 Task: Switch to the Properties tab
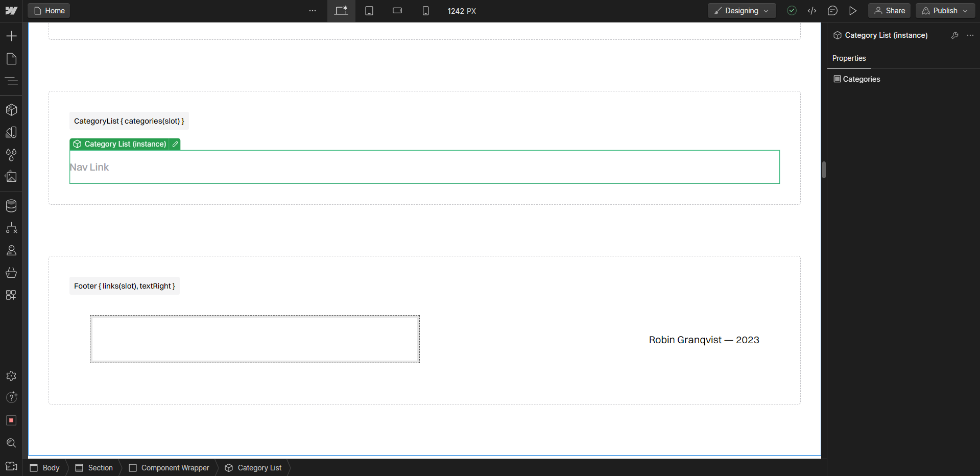(849, 58)
